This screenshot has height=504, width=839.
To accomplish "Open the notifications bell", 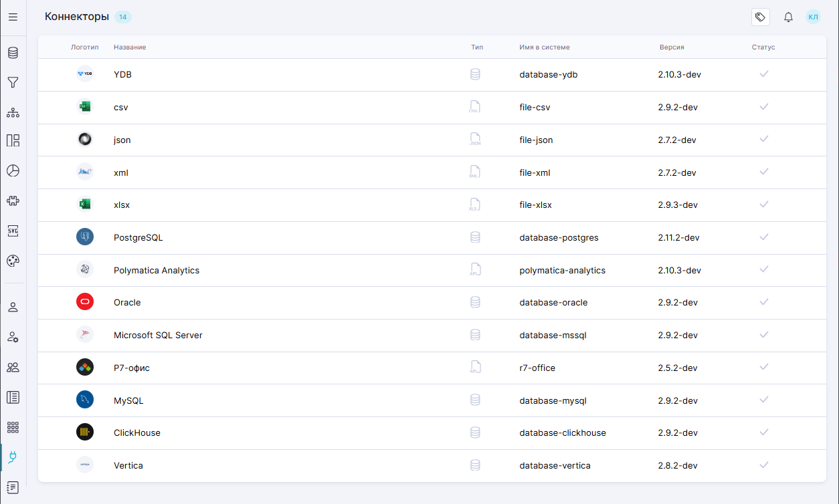I will 788,17.
